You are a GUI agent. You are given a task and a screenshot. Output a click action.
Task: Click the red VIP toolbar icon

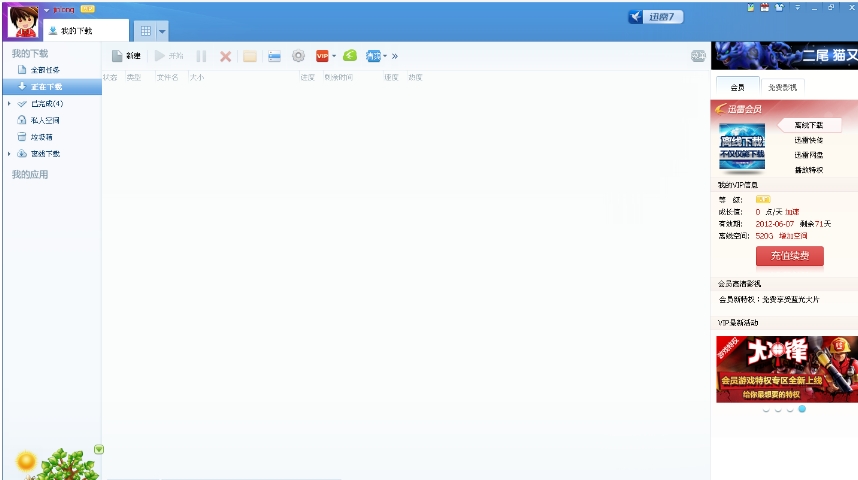point(322,56)
